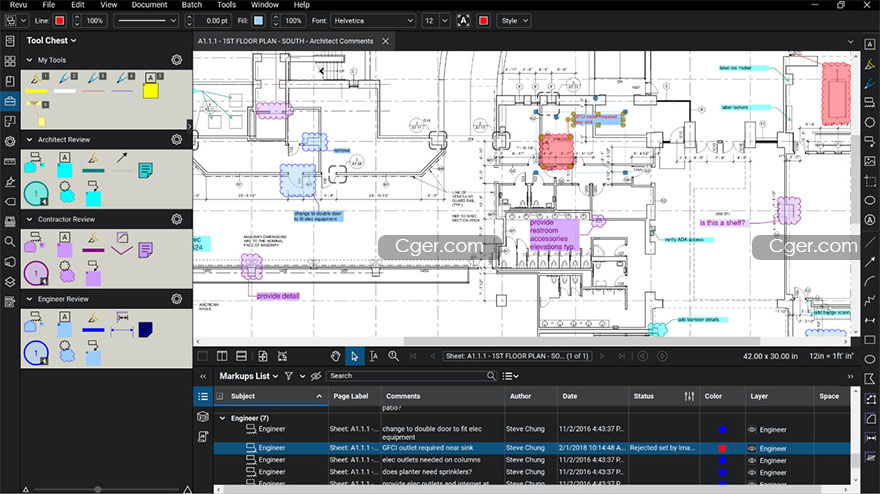Click the Fill color light blue swatch
The width and height of the screenshot is (880, 494).
258,21
